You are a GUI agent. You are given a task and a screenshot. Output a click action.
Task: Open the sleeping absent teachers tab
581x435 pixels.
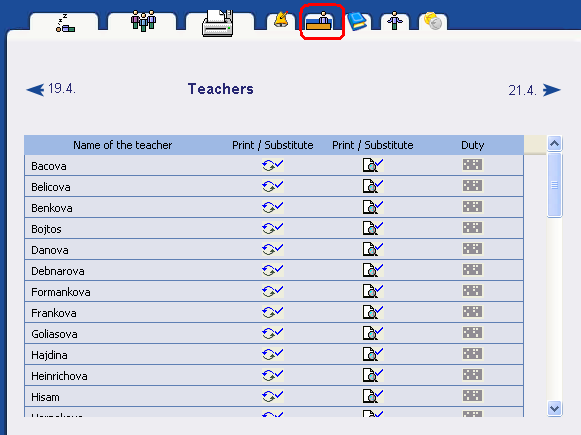coord(64,22)
